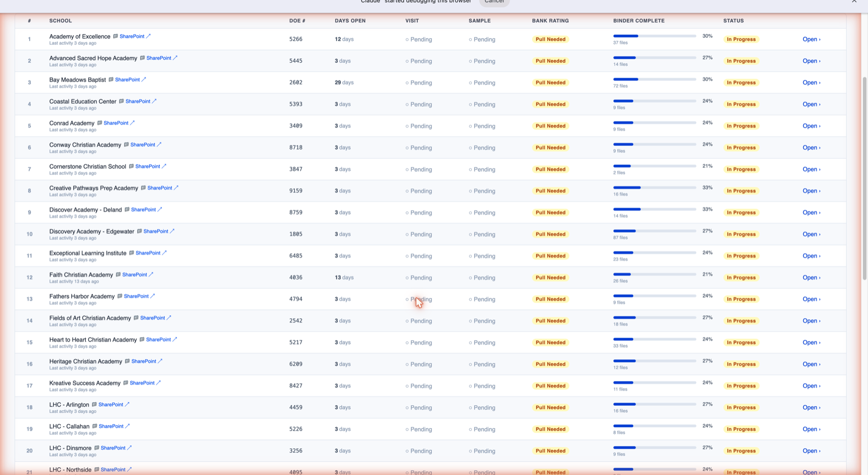Open the SharePoint link for Academy of Excellence
Screen dimensions: 868x475
(x=132, y=36)
